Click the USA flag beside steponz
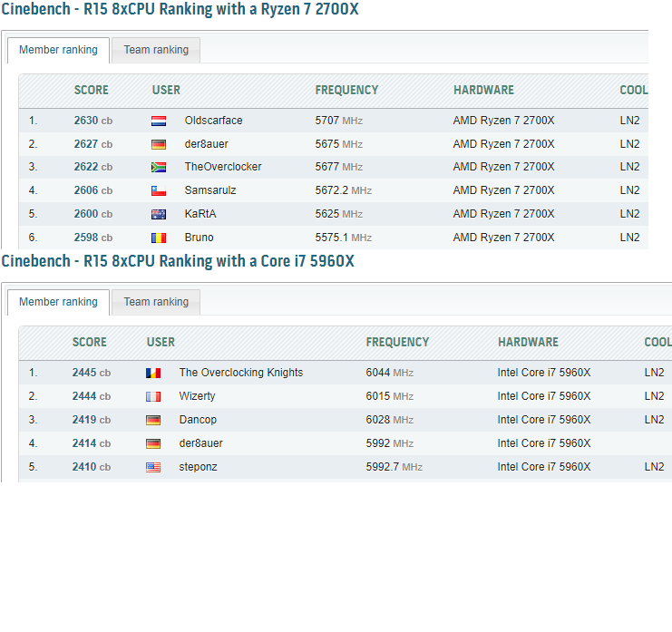The image size is (672, 632). (153, 468)
